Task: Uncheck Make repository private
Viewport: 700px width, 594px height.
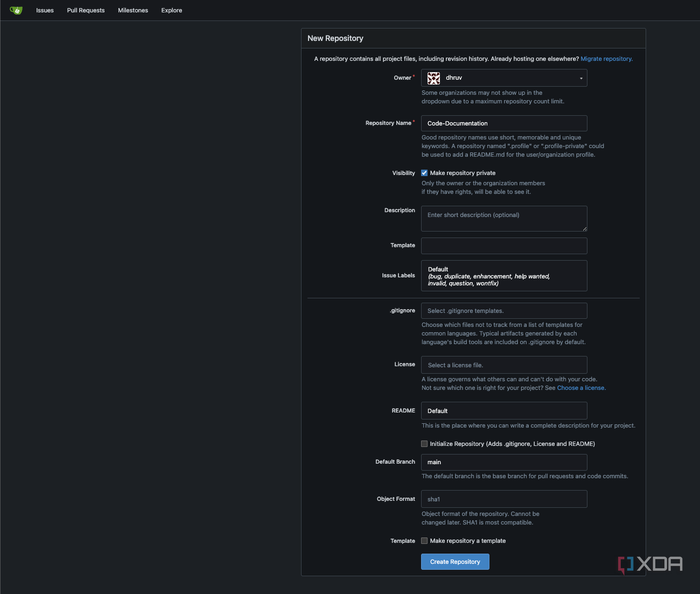Action: click(424, 173)
